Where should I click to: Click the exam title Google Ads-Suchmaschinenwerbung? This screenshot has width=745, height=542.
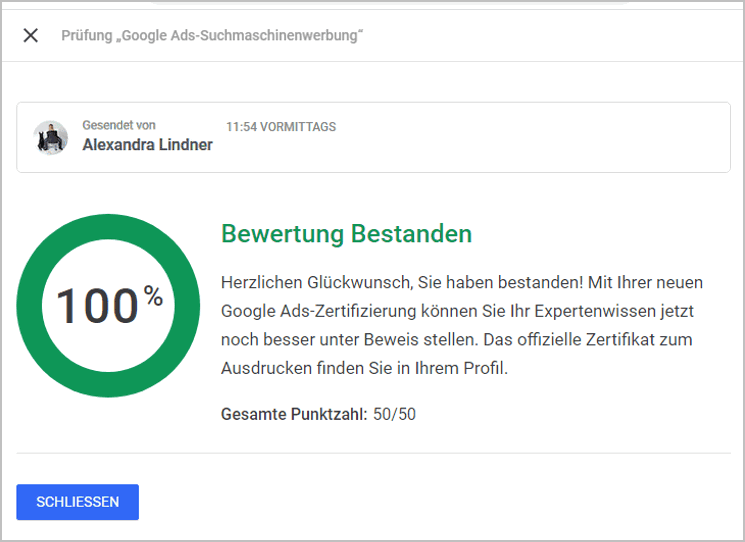[212, 36]
